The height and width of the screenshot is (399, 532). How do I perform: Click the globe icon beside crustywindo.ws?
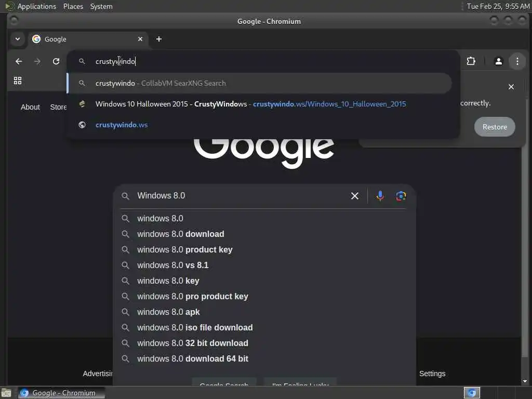coord(82,125)
